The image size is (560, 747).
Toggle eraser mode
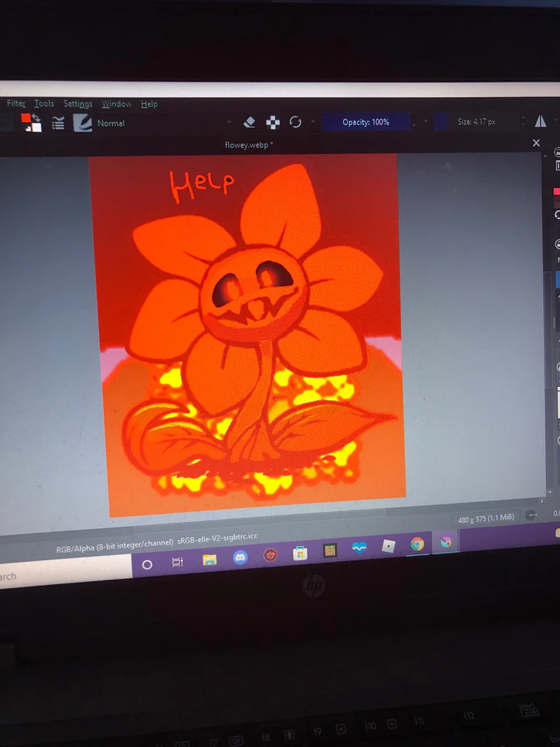[250, 123]
